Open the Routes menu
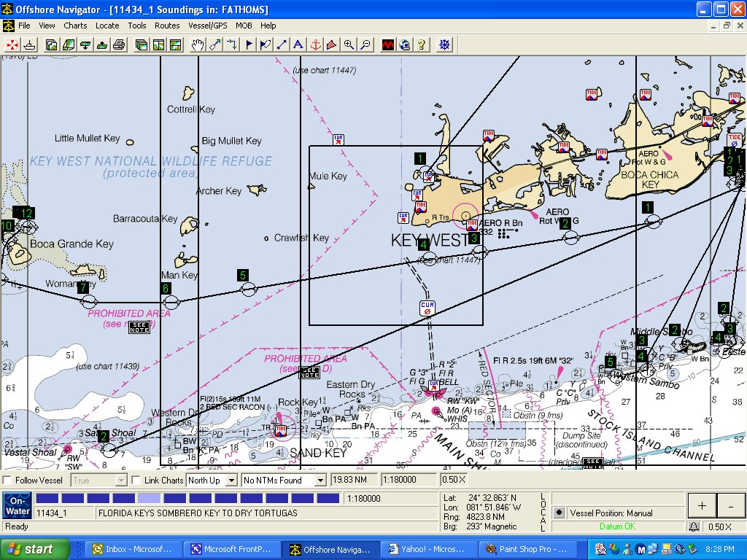The image size is (747, 560). [167, 26]
